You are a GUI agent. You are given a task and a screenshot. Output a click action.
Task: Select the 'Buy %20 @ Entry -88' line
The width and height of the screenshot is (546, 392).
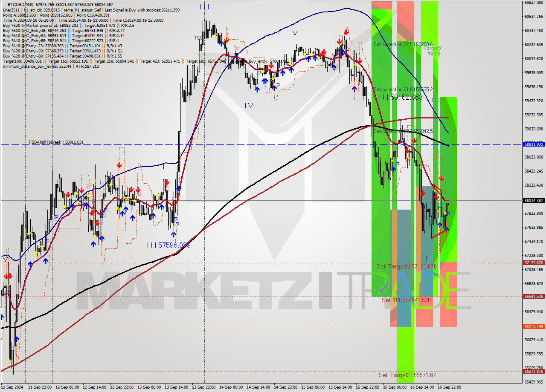(x=62, y=56)
